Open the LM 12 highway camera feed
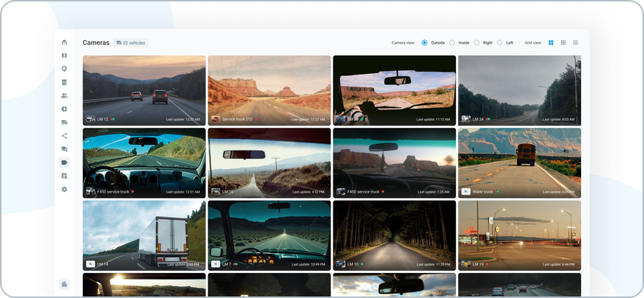The height and width of the screenshot is (298, 644). point(144,90)
